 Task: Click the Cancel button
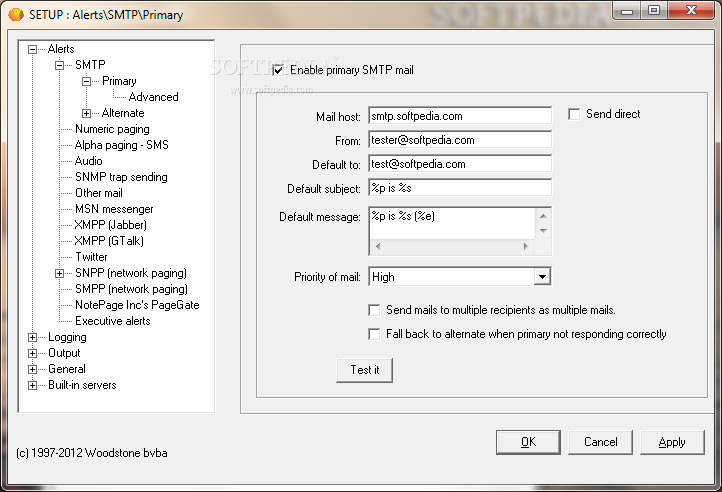click(600, 442)
